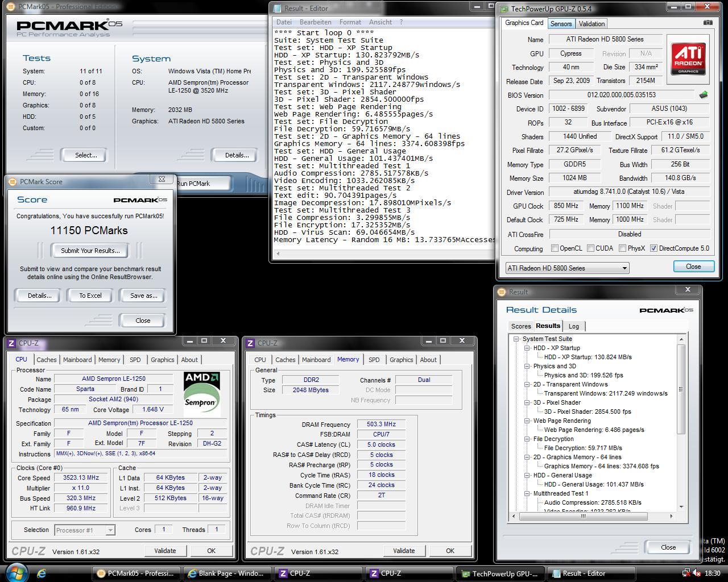Collapse the HDD - XP Startup node

pyautogui.click(x=527, y=348)
